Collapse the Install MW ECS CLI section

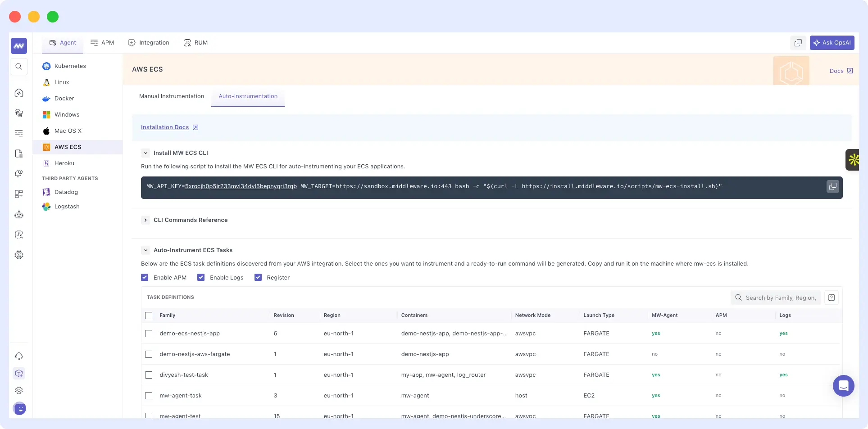(145, 153)
